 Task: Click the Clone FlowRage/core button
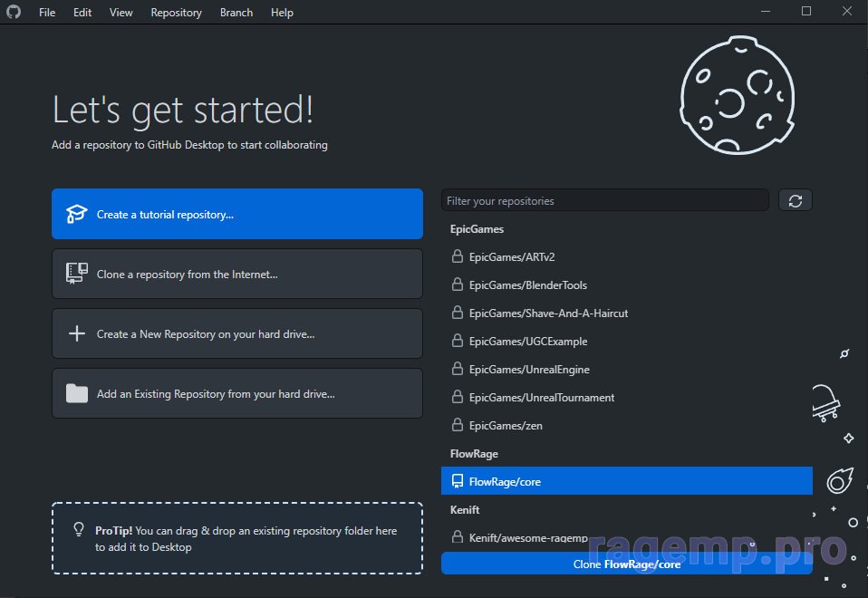pos(627,564)
